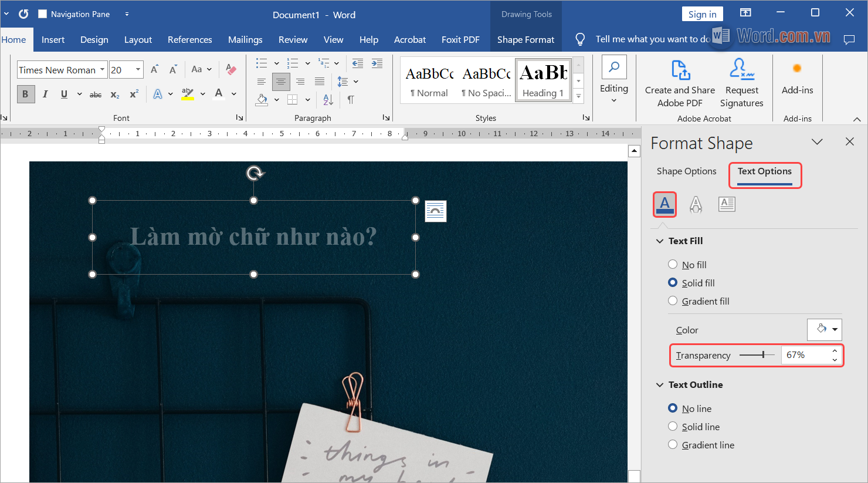Click the Transparency percentage input field
Viewport: 868px width, 483px height.
(805, 355)
